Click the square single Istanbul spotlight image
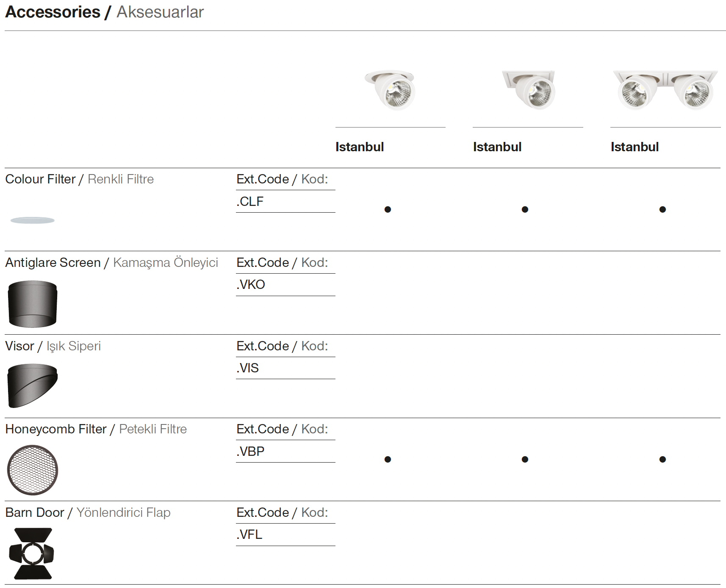The image size is (726, 588). pyautogui.click(x=529, y=89)
